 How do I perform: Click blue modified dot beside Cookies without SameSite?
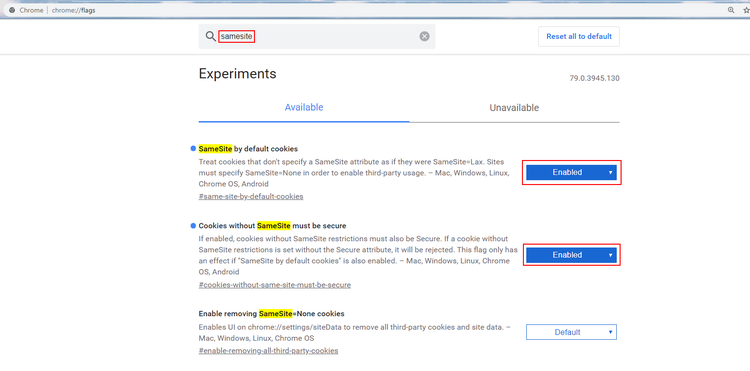point(193,225)
